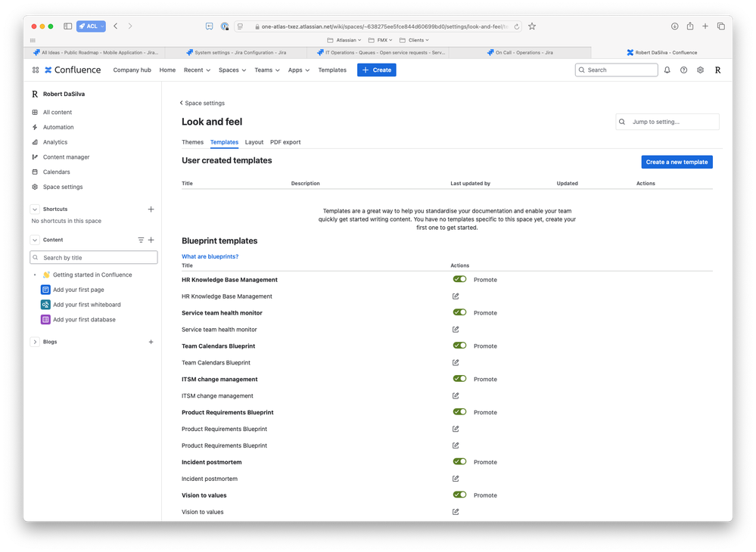Promote the Team Calendars Blueprint
This screenshot has width=756, height=552.
485,346
